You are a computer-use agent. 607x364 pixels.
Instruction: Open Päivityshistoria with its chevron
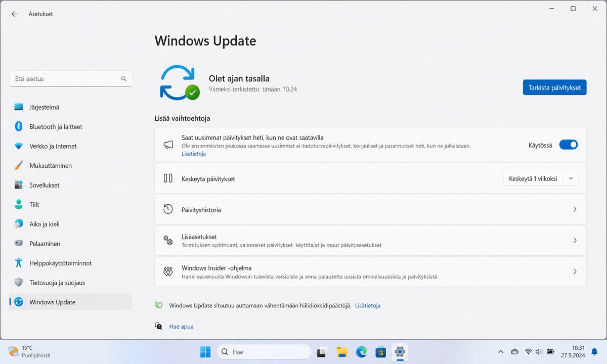coord(575,209)
